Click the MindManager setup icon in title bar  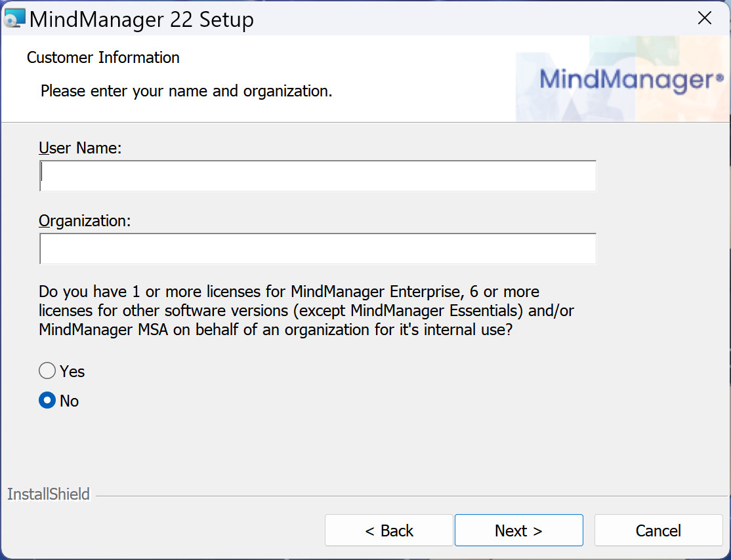[14, 18]
